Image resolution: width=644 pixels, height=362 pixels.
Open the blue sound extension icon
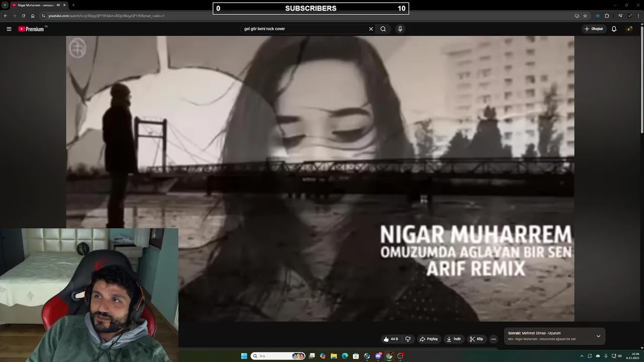(x=597, y=16)
